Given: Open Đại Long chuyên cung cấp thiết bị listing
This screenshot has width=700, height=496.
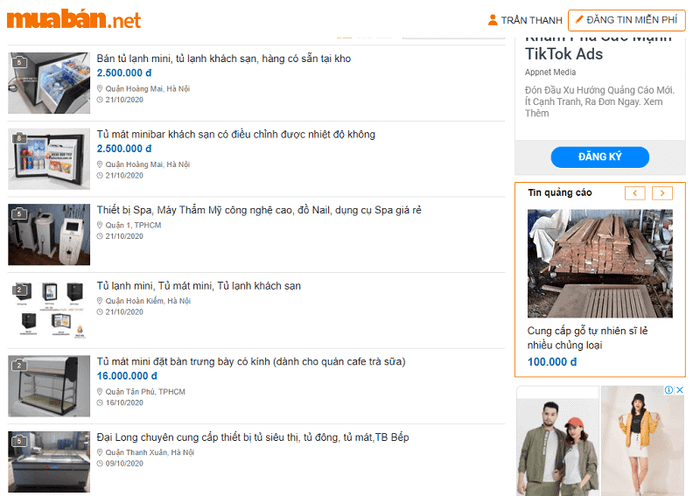Looking at the screenshot, I should 253,438.
